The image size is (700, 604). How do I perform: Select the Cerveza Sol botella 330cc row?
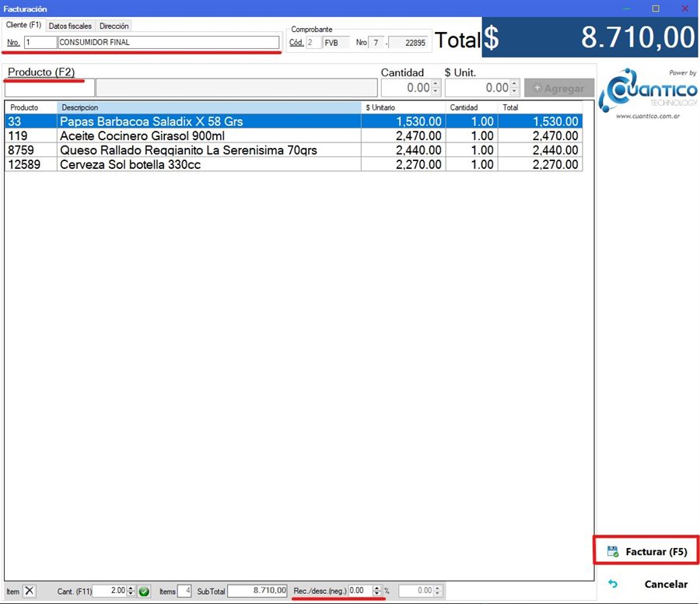pyautogui.click(x=294, y=164)
